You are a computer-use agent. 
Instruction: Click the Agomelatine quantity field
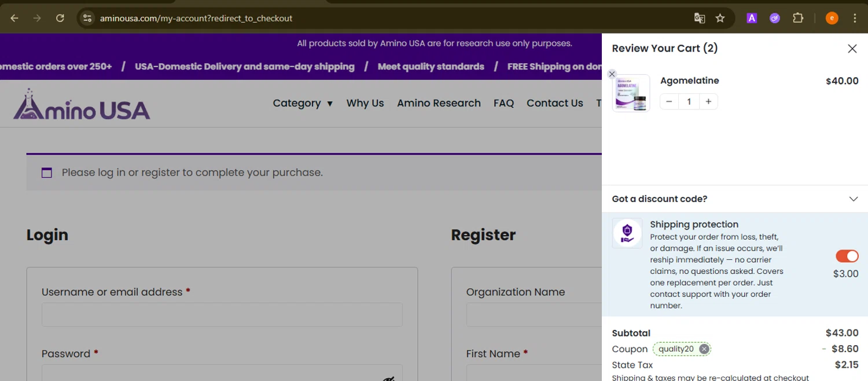(x=689, y=101)
